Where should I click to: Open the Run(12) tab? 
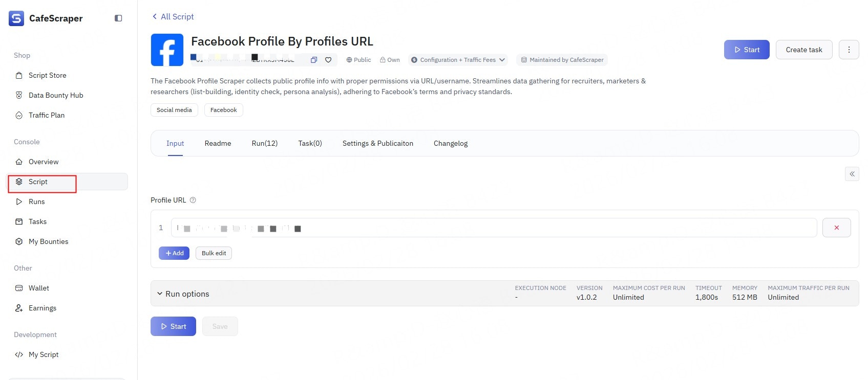coord(265,143)
